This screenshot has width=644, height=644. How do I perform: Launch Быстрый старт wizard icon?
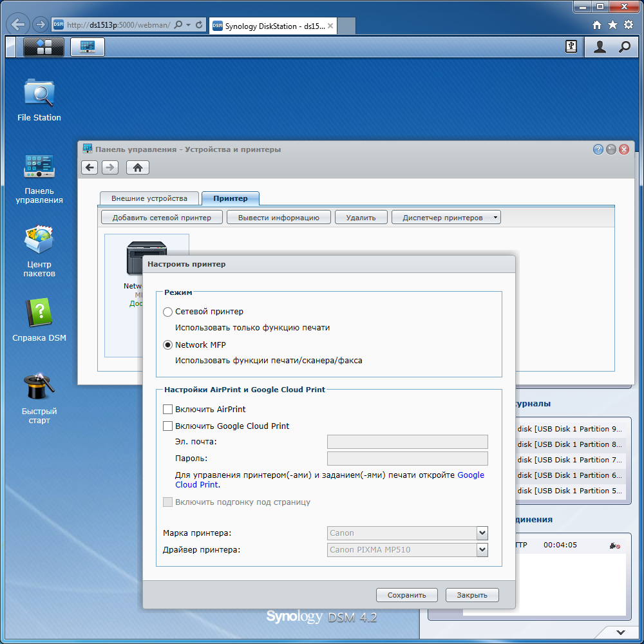coord(39,398)
